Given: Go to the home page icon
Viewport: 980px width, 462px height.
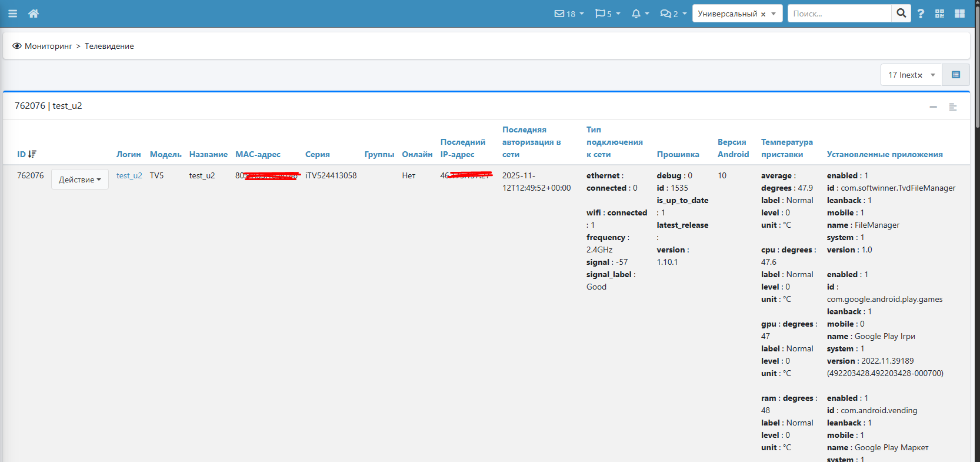Looking at the screenshot, I should click(x=34, y=14).
